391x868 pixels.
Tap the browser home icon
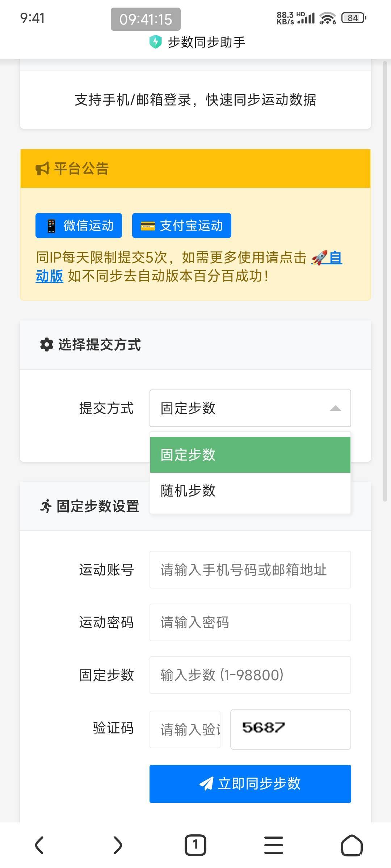352,845
